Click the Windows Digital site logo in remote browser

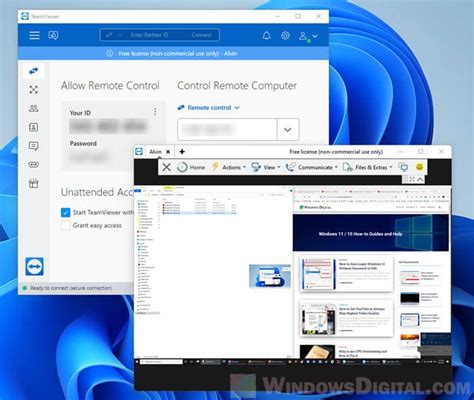pyautogui.click(x=315, y=207)
